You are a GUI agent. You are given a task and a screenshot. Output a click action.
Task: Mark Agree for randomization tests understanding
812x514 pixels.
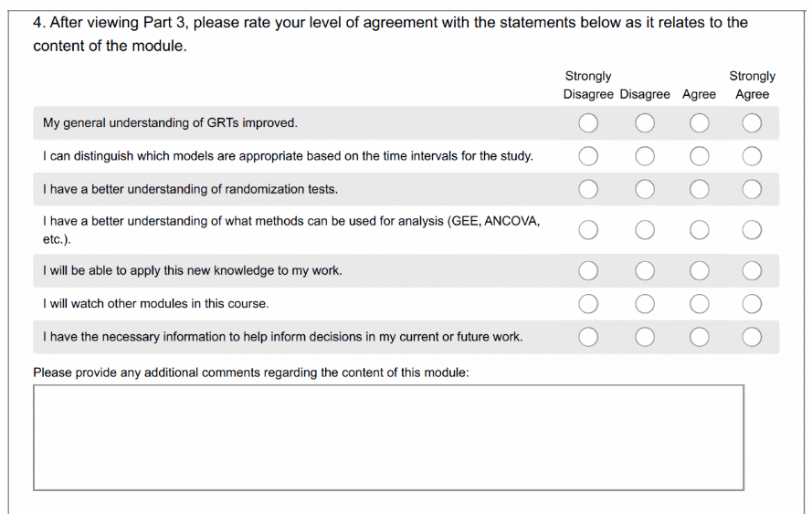(x=699, y=190)
